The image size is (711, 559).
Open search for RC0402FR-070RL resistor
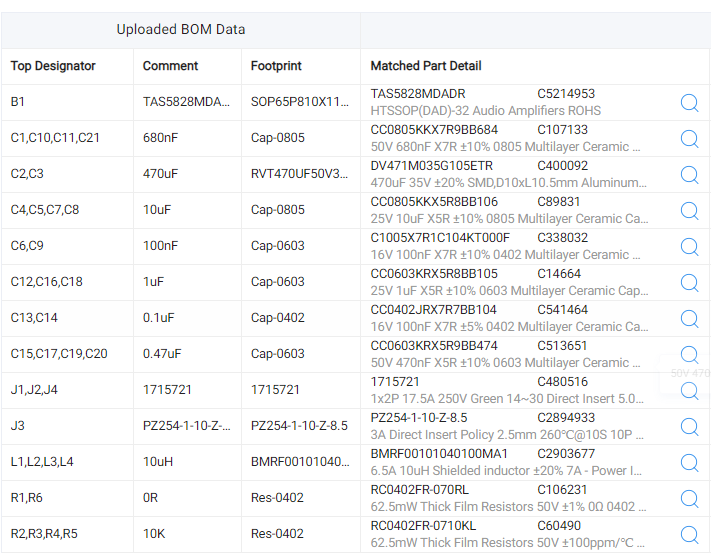tap(689, 499)
